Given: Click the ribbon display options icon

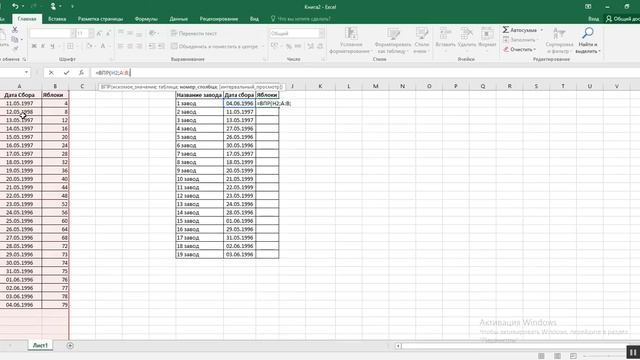Looking at the screenshot, I should (588, 7).
